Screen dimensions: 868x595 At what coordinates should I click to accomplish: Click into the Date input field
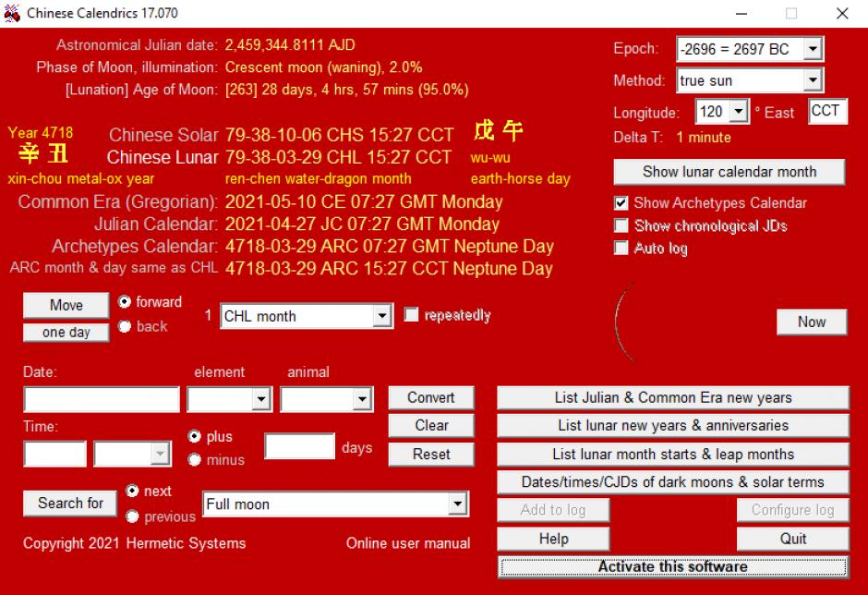click(102, 399)
